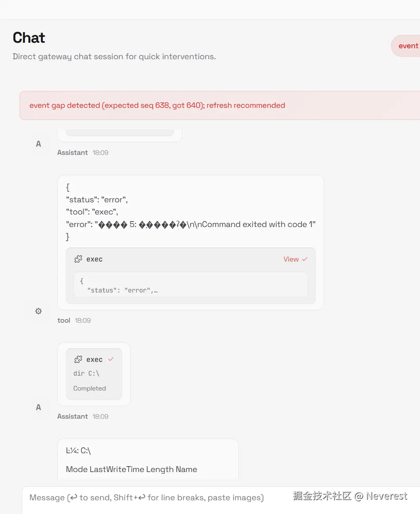Click the tool gear avatar icon
The width and height of the screenshot is (420, 514).
tap(38, 311)
